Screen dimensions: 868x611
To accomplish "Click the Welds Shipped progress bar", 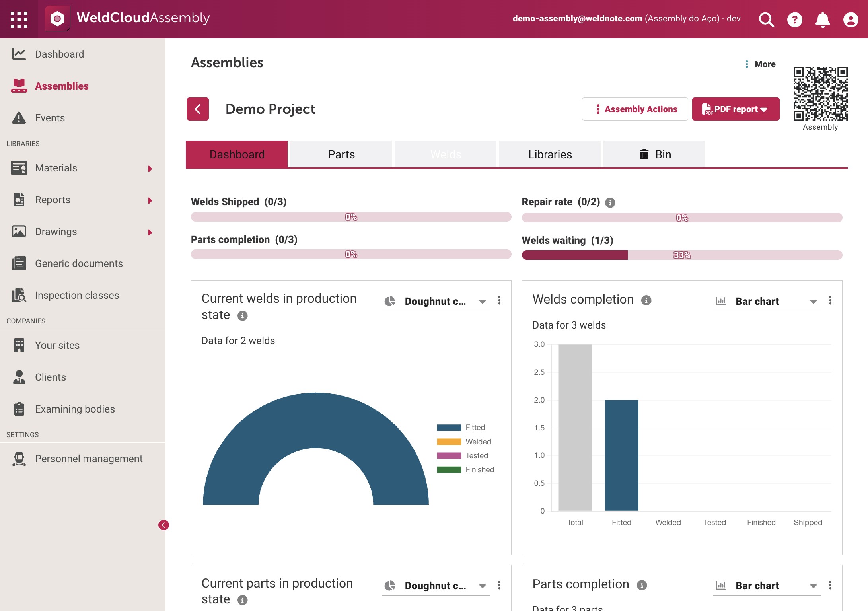I will [x=351, y=217].
